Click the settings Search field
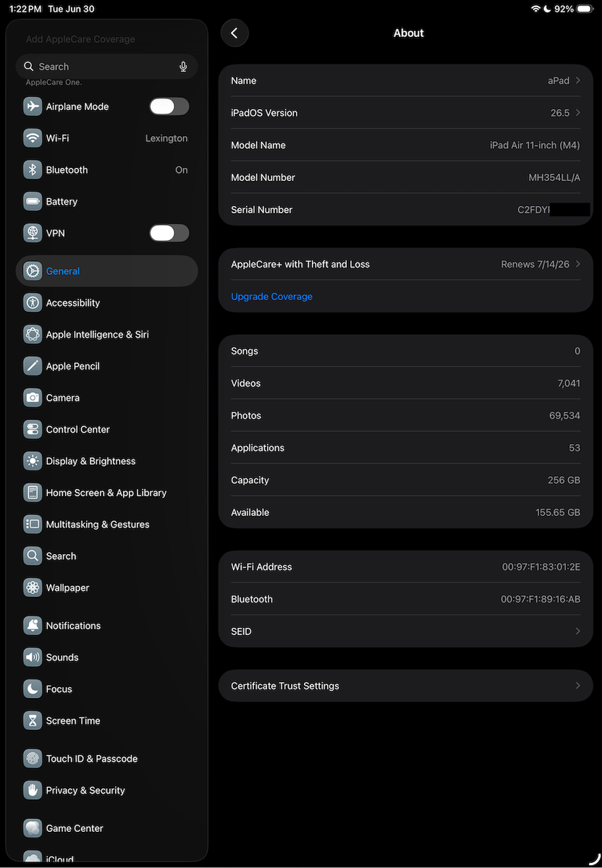The image size is (602, 868). [x=106, y=67]
